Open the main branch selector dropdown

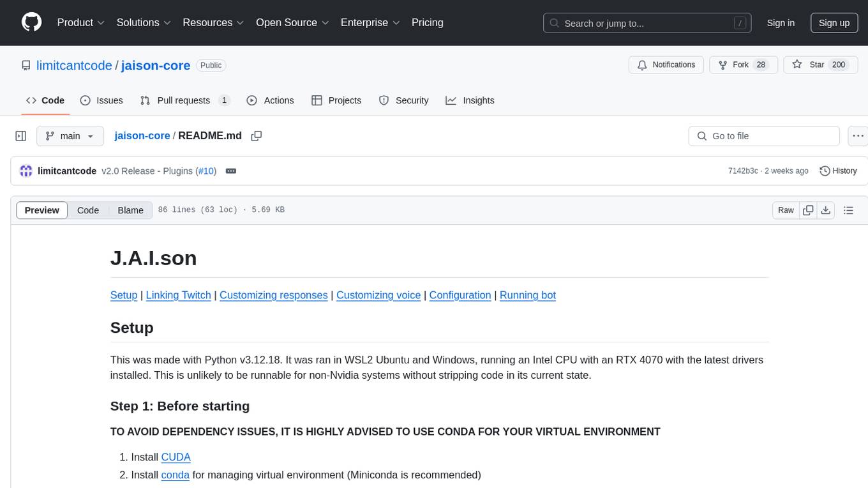pos(70,136)
